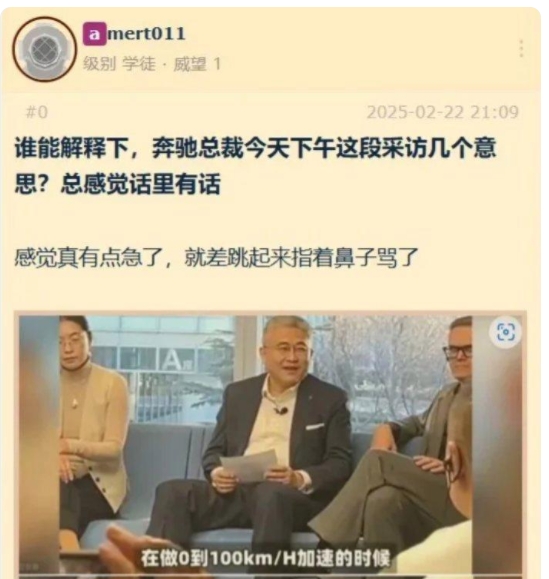Click the subtitle 在做0到100km/H加速的时候

pyautogui.click(x=265, y=558)
